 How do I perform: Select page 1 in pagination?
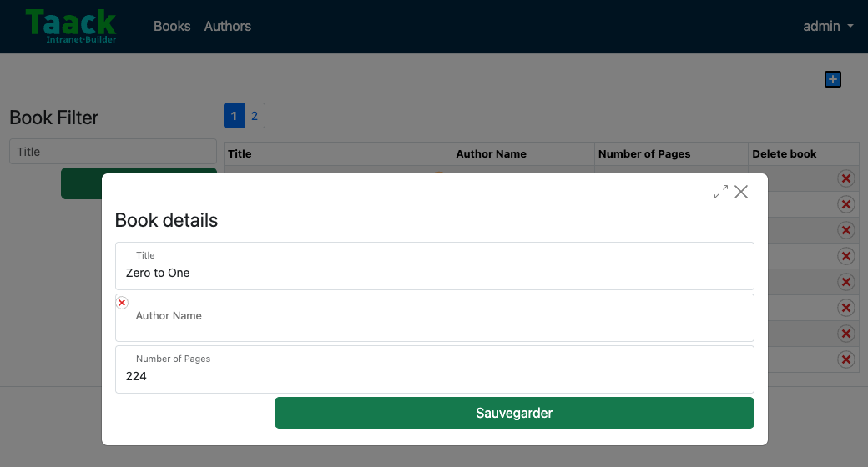pyautogui.click(x=235, y=116)
